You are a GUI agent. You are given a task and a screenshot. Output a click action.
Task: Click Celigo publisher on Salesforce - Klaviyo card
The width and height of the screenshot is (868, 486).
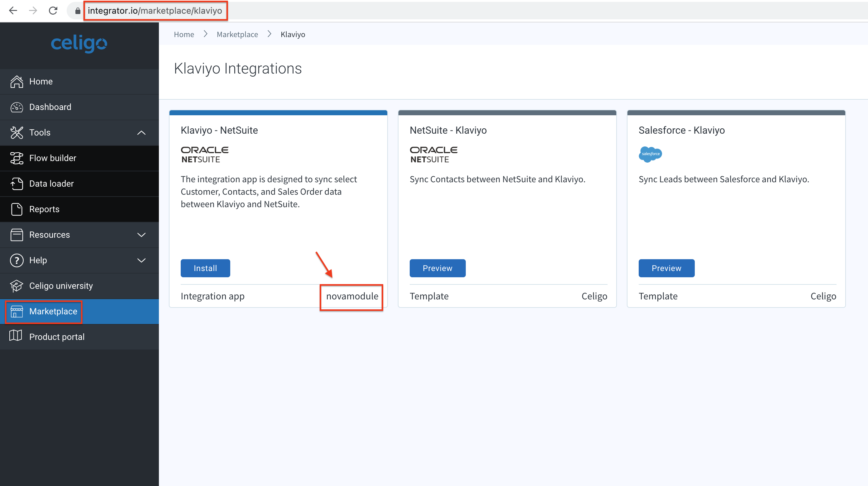click(x=823, y=296)
